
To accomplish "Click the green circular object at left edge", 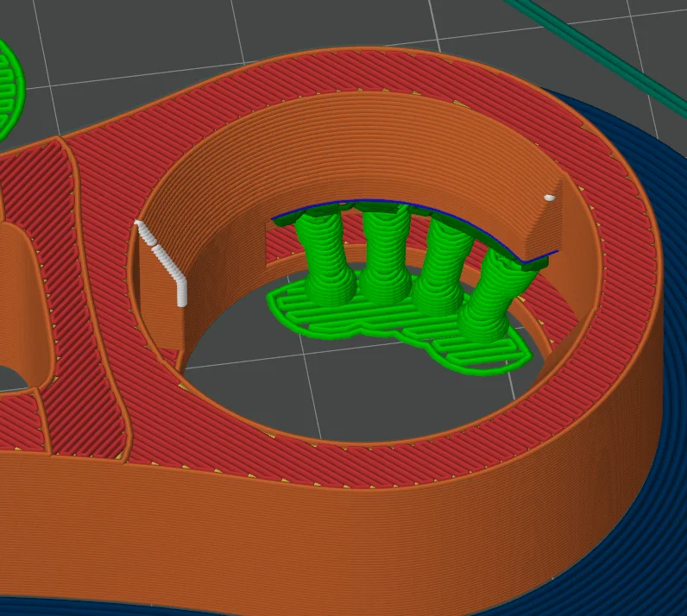I will coord(9,90).
